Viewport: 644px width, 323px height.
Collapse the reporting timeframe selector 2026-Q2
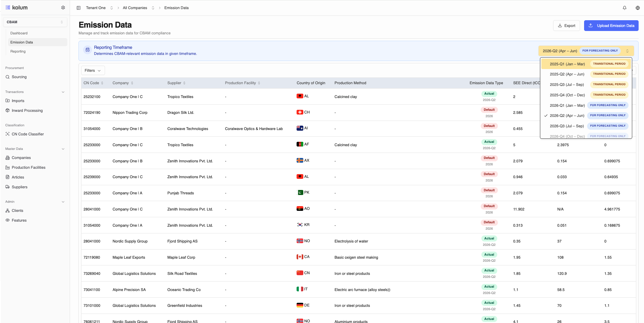click(586, 51)
